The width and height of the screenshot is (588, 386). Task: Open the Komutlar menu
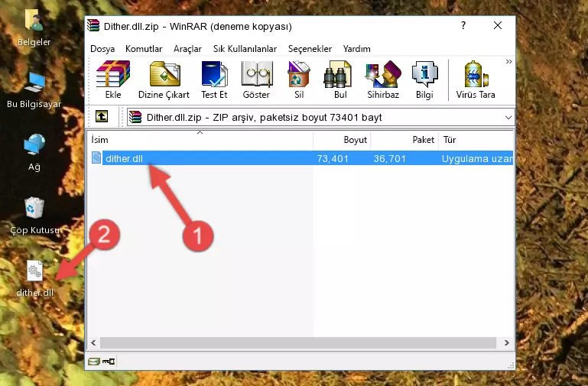coord(144,49)
